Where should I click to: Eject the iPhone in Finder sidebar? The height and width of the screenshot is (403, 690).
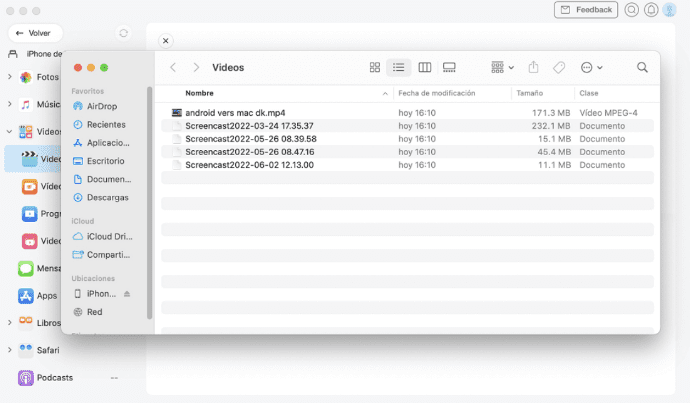click(127, 294)
